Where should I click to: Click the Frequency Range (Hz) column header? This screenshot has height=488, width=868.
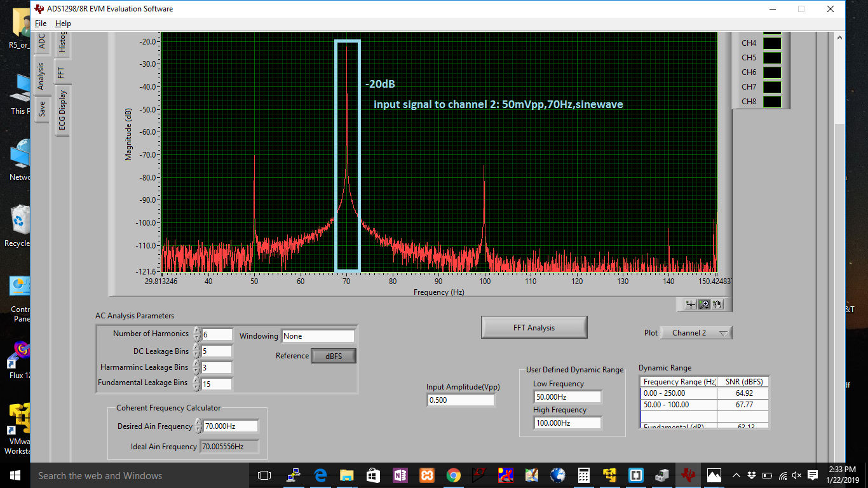[x=679, y=382]
